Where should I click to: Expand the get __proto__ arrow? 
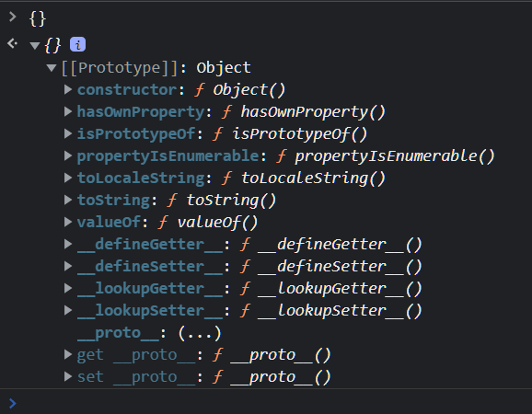coord(68,354)
